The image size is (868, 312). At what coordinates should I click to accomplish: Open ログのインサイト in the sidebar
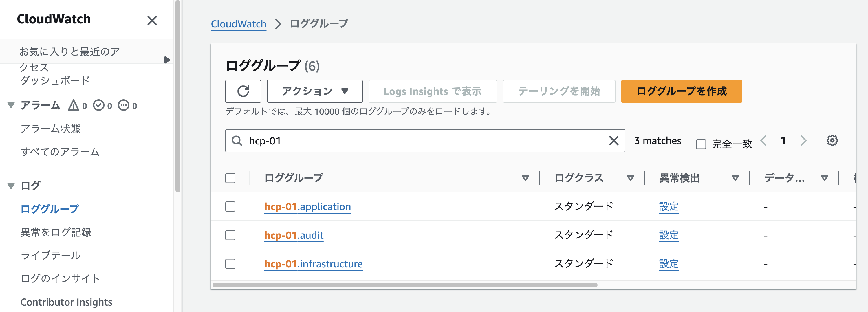[x=60, y=279]
